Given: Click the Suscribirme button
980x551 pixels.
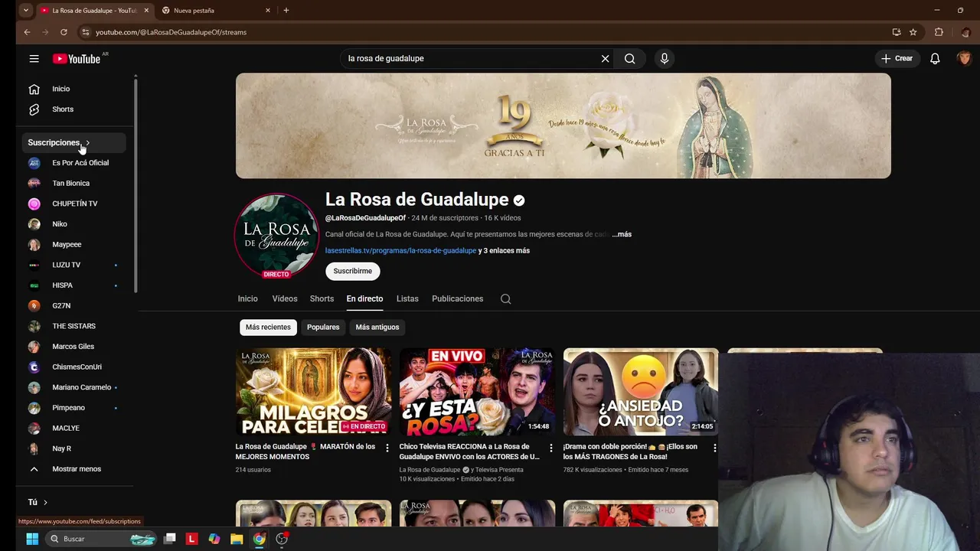Looking at the screenshot, I should pos(352,271).
